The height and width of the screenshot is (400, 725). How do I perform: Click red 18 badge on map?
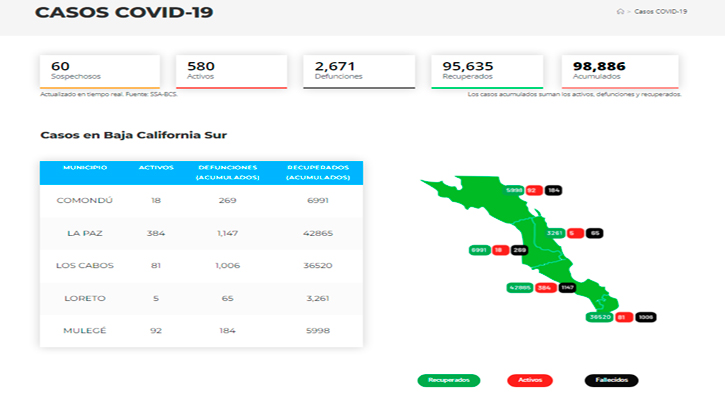500,250
